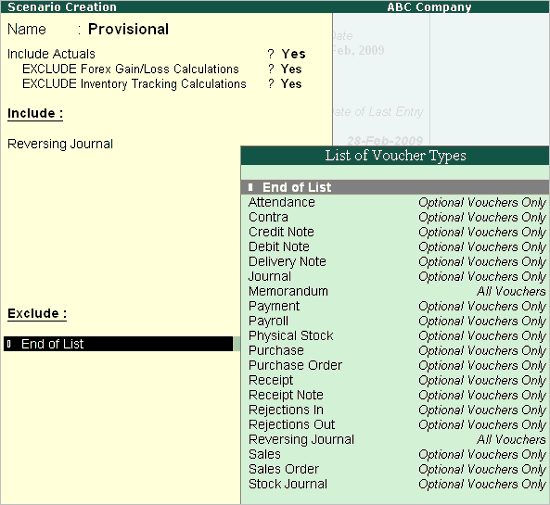
Task: Toggle EXCLUDE Forex Gain/Loss Calculations value
Action: click(x=291, y=69)
